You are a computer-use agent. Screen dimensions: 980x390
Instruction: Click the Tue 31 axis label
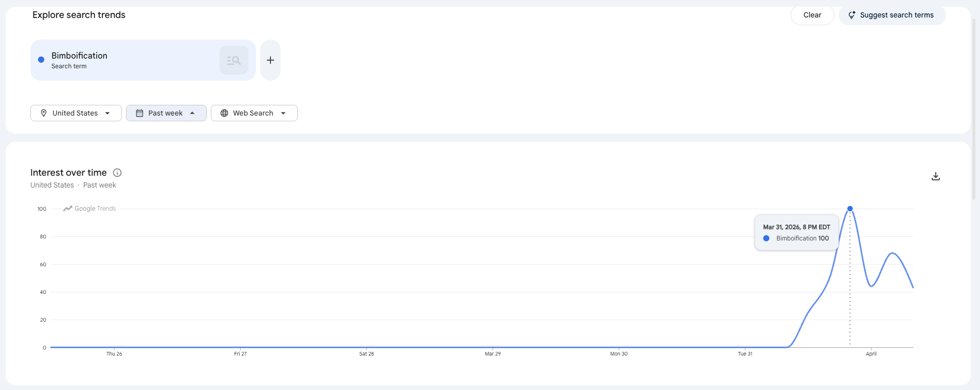click(745, 354)
